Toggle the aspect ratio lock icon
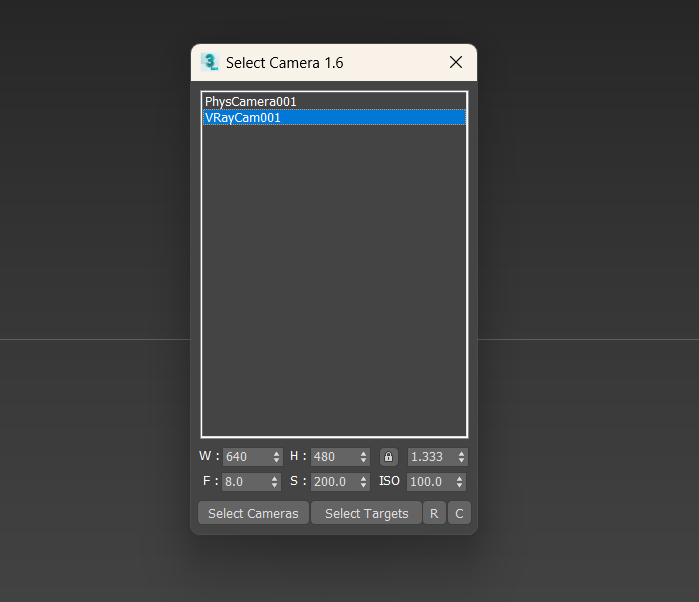The height and width of the screenshot is (602, 699). (388, 457)
